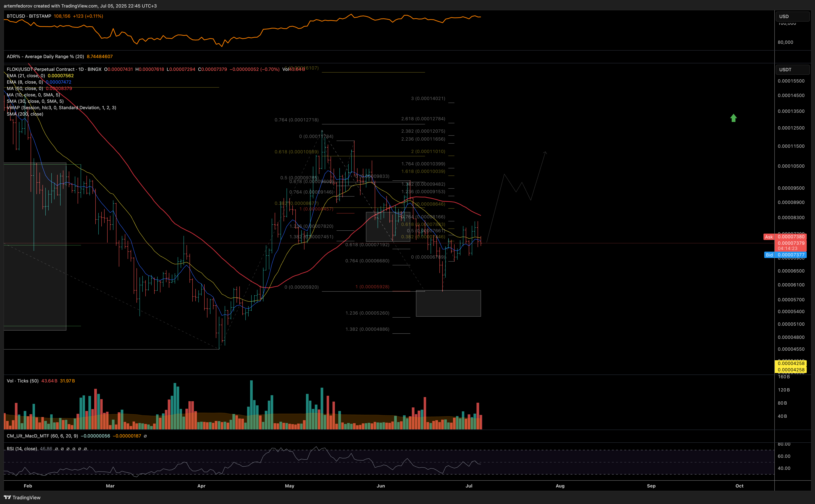Click the Fib label 1.382 (0.00004886)
This screenshot has width=815, height=504.
(x=367, y=329)
